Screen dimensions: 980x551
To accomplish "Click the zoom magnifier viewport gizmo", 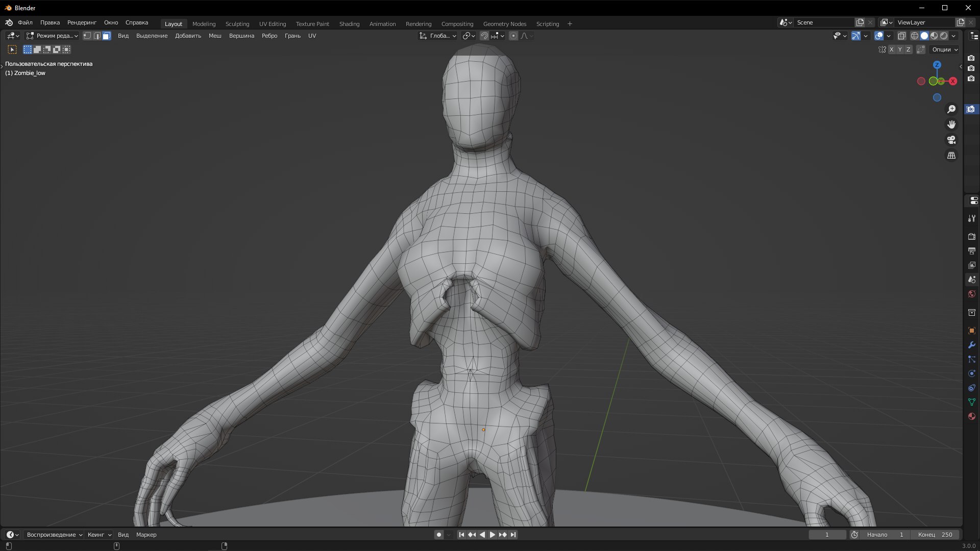I will [x=951, y=109].
